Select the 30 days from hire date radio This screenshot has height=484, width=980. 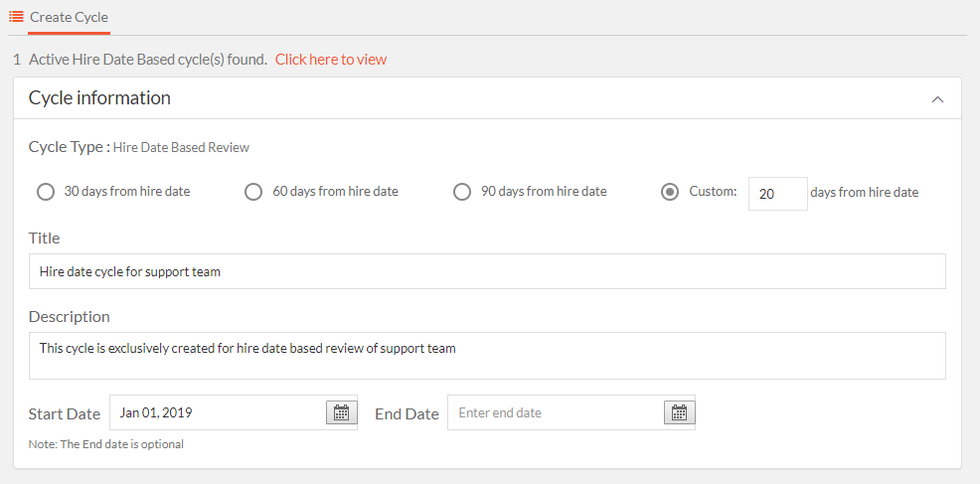point(46,192)
